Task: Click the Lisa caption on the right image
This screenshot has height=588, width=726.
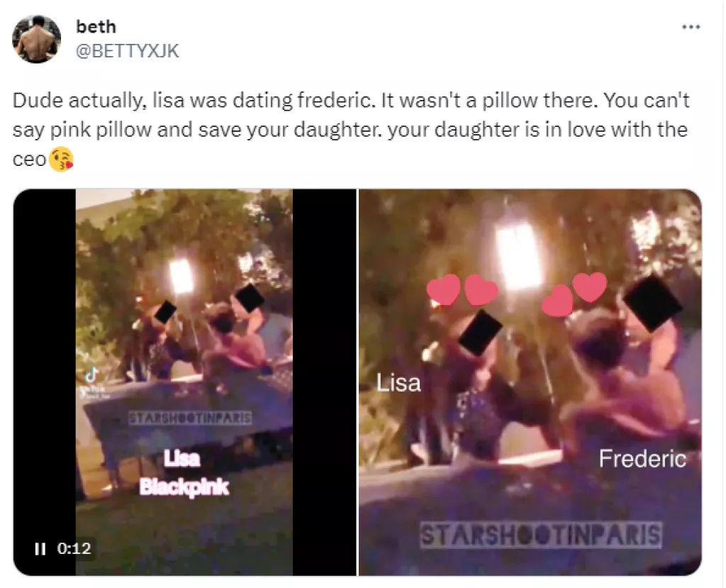Action: point(399,382)
